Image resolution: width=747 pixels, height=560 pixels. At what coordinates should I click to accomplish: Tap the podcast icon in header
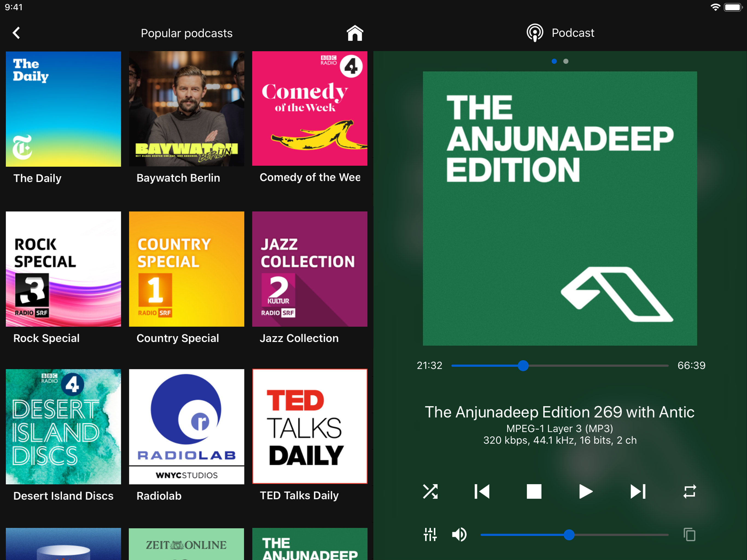(535, 33)
